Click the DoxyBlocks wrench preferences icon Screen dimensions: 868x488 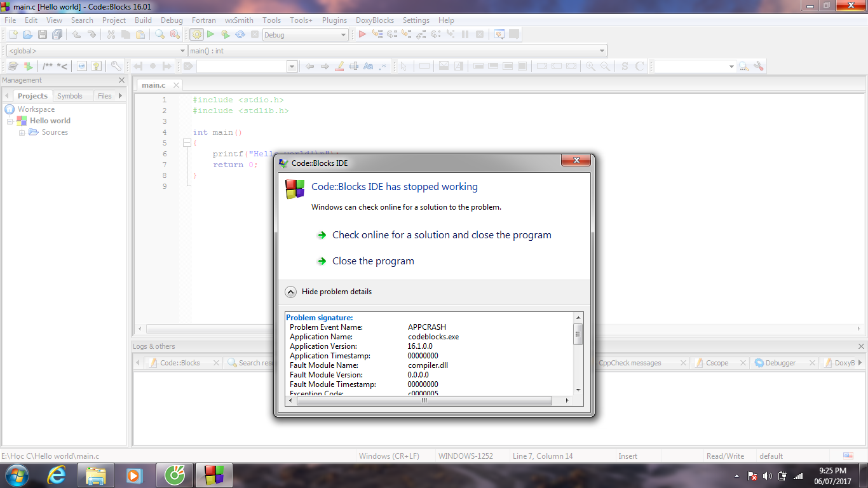click(116, 66)
